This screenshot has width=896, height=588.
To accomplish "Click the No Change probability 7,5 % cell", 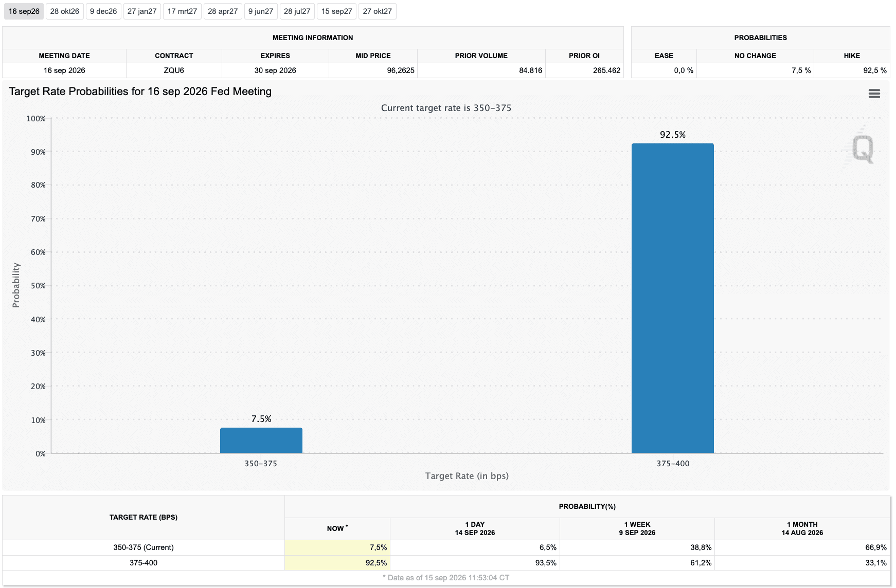I will (755, 70).
